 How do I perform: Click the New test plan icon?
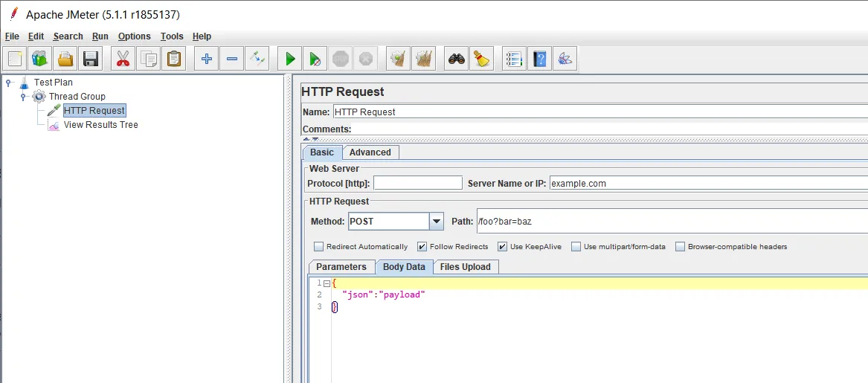tap(14, 58)
